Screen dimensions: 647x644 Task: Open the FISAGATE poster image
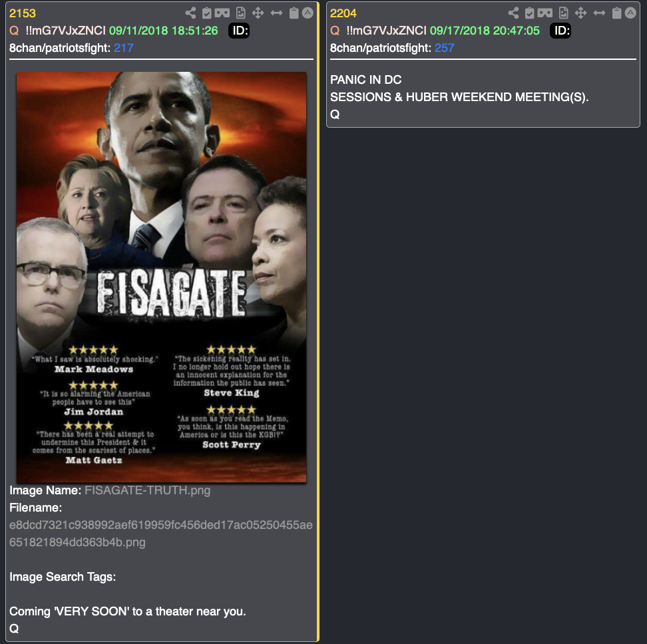161,277
